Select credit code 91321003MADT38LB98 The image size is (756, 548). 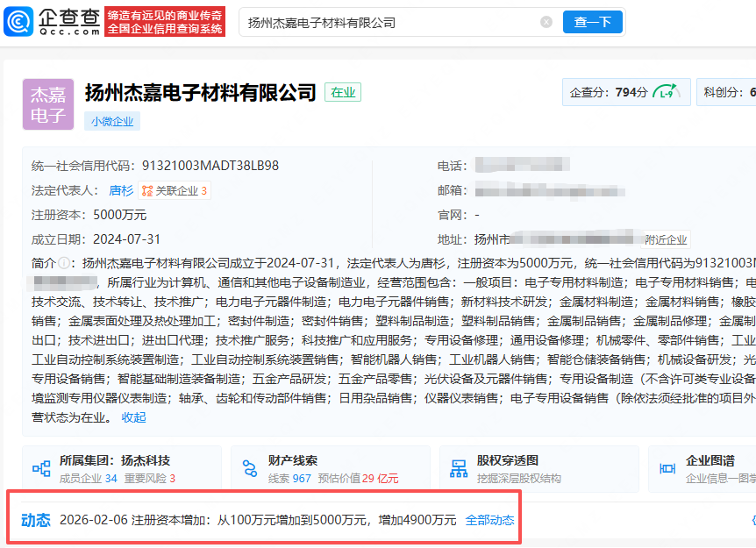click(210, 166)
